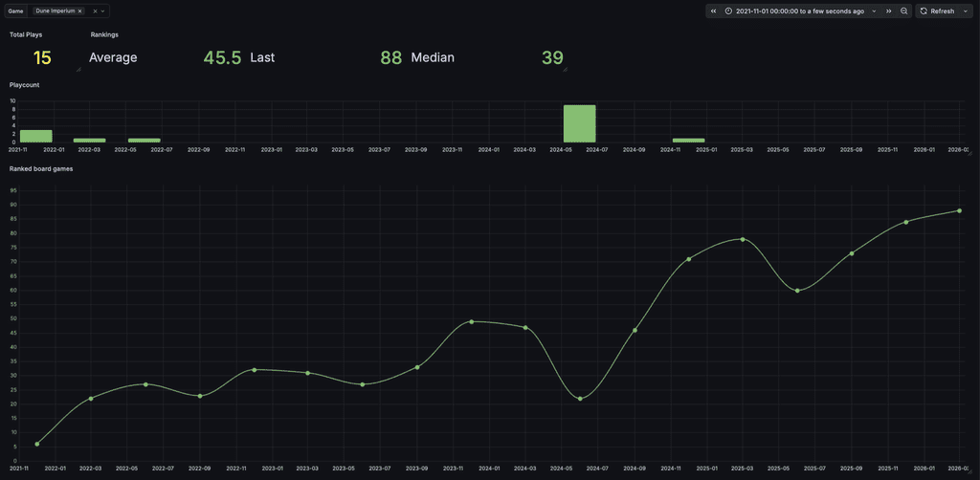Open the Game variable dropdown
Viewport: 980px width, 480px height.
tap(102, 11)
